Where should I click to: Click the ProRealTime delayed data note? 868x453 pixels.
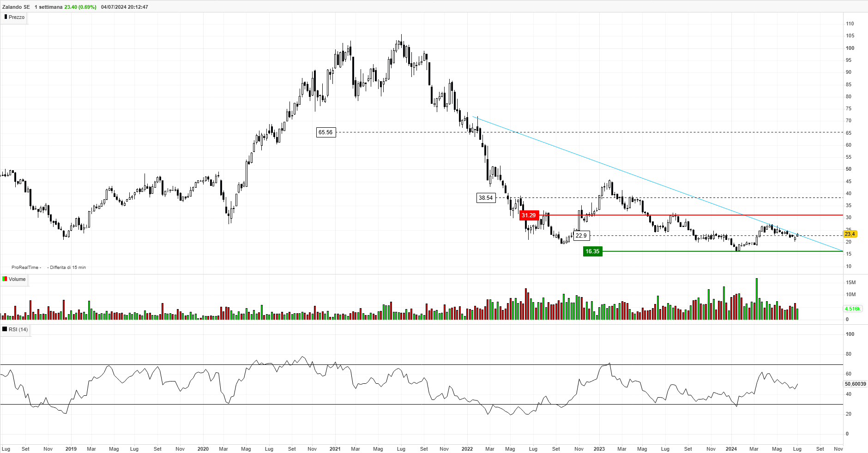48,268
